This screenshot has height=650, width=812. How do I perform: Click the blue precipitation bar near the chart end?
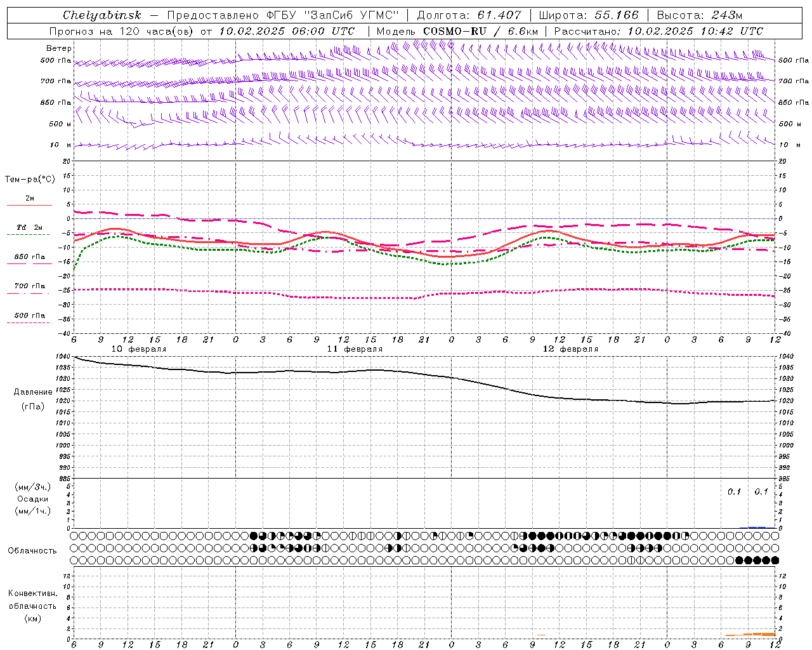tap(757, 527)
